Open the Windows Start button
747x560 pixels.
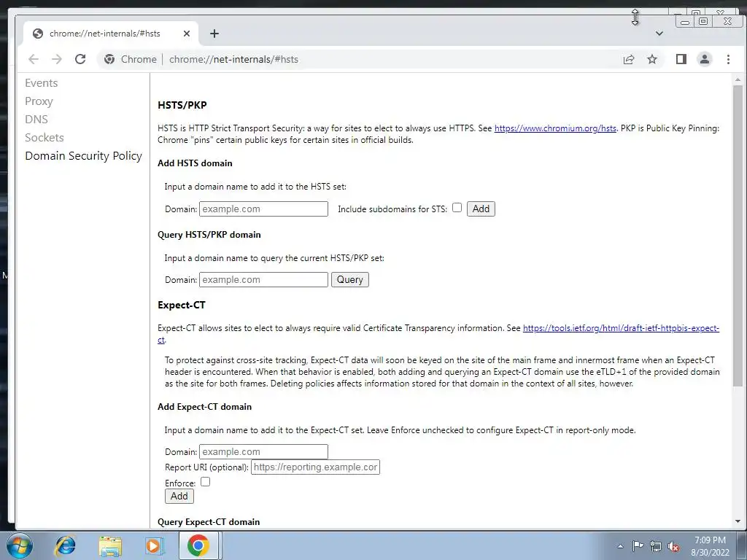coord(20,545)
